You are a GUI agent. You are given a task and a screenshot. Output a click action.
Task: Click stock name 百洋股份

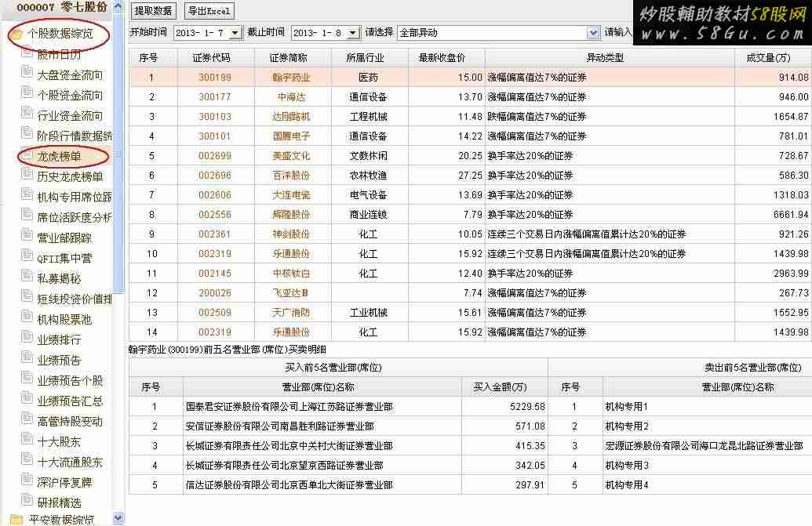click(x=291, y=176)
